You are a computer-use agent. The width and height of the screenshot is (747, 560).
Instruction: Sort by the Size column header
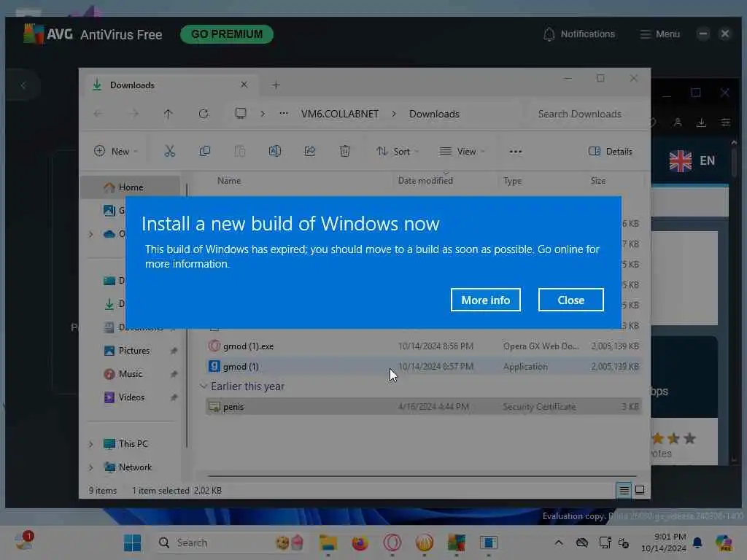[x=598, y=181]
